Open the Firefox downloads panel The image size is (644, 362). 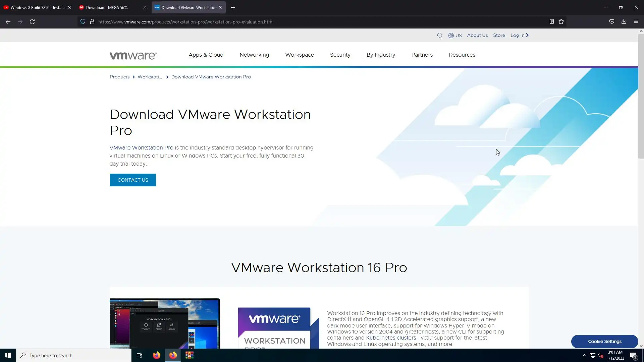(x=624, y=22)
